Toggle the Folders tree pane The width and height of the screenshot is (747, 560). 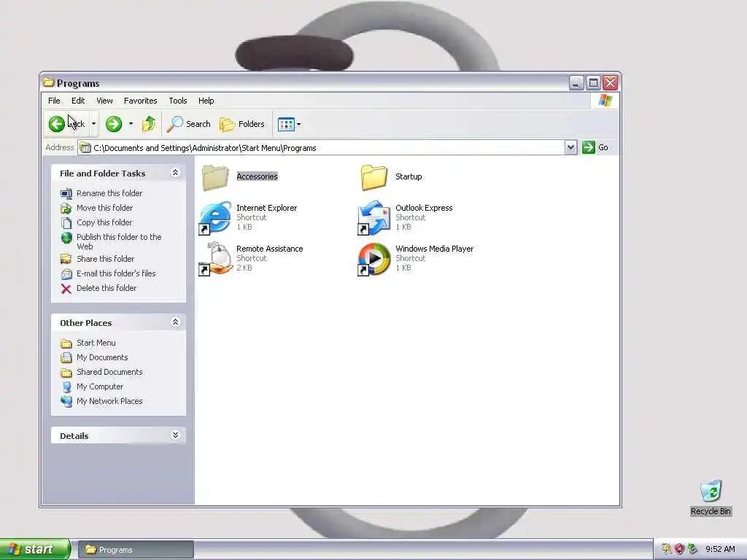pyautogui.click(x=242, y=124)
